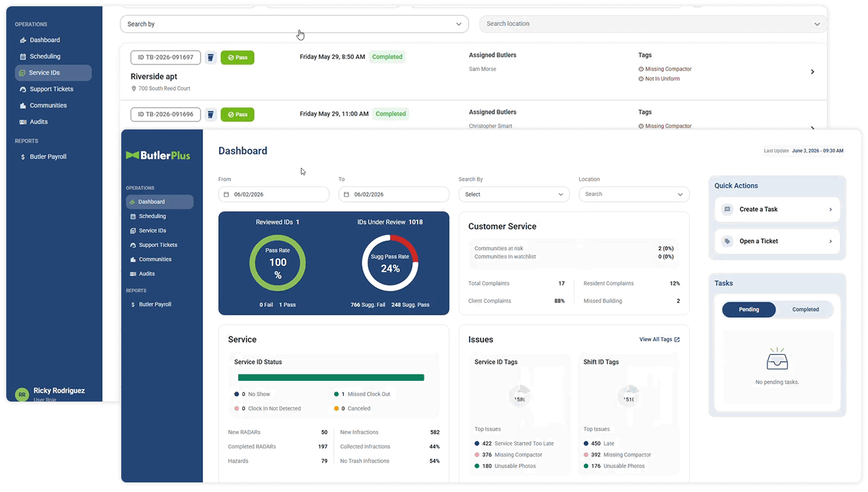The width and height of the screenshot is (868, 492).
Task: Click the Dashboard icon in the back window sidebar
Action: point(23,40)
